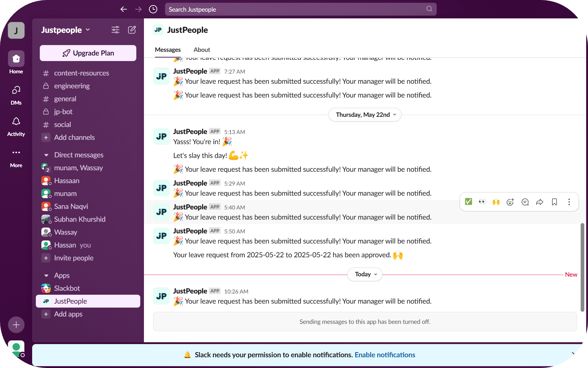Switch to the About tab
The image size is (588, 368).
coord(202,50)
